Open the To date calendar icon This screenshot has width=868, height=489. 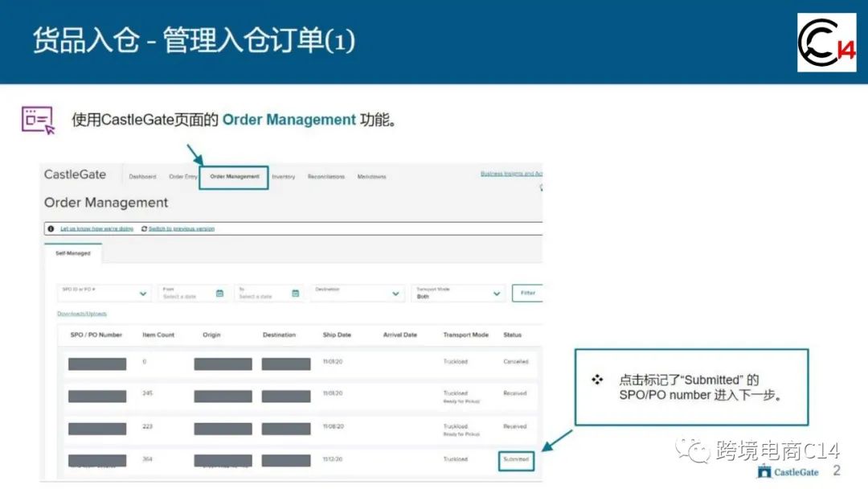click(296, 294)
